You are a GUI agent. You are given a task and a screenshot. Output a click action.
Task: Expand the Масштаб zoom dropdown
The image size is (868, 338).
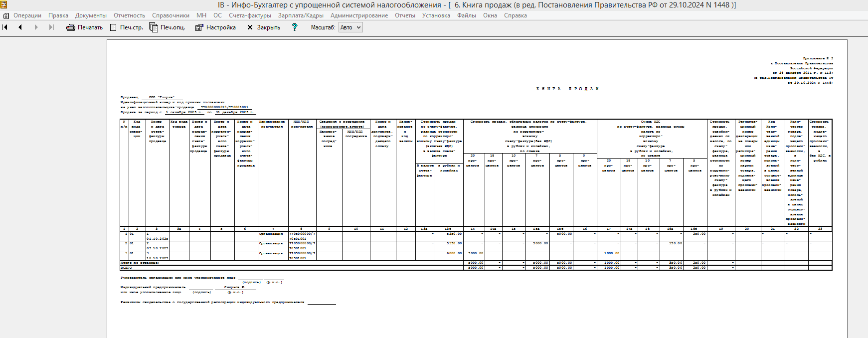coord(357,27)
